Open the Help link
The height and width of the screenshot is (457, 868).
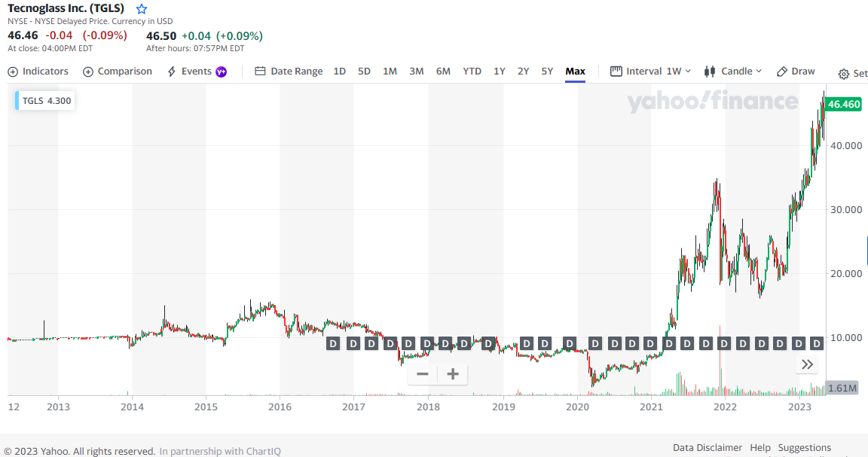click(760, 448)
